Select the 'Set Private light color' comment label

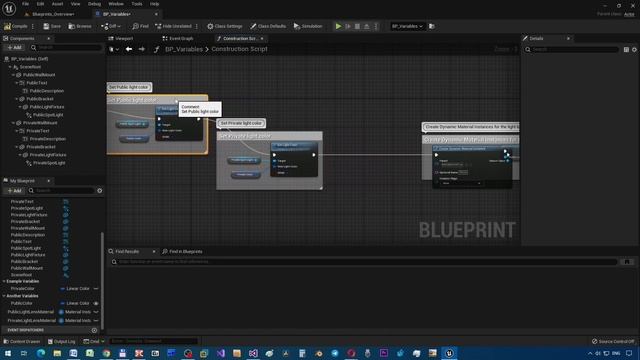241,123
